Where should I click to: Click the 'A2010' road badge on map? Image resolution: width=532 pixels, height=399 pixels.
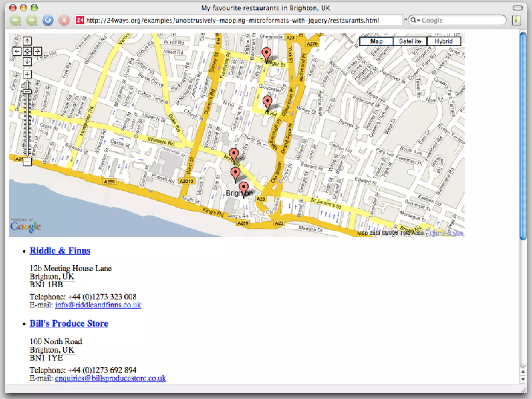pos(187,181)
